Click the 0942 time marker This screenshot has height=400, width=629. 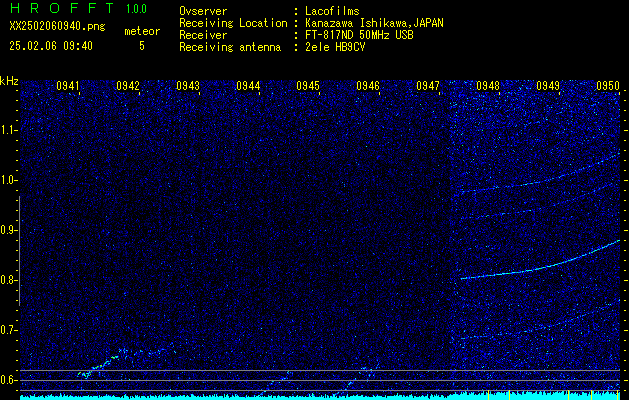(128, 86)
